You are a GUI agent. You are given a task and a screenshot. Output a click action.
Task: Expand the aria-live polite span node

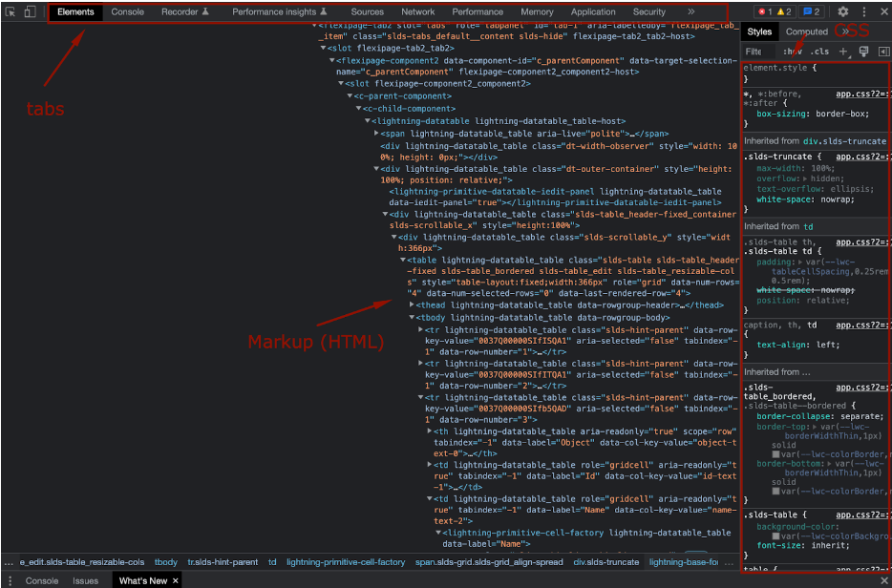pos(376,133)
